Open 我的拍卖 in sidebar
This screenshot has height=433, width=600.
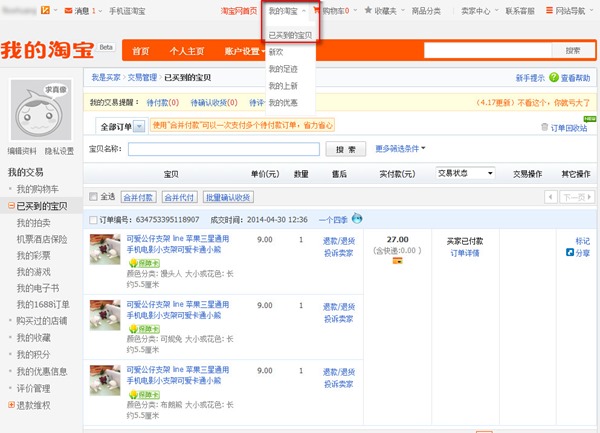coord(33,223)
